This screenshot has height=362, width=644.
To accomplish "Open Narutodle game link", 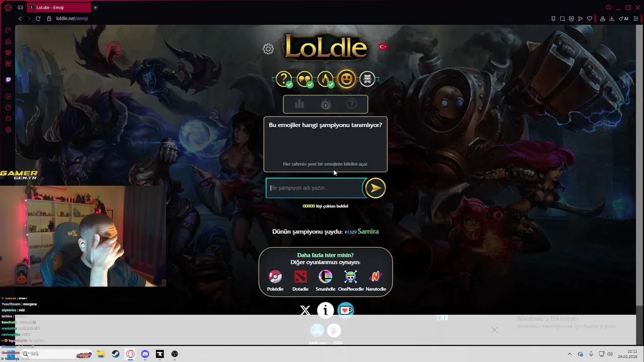I will [x=376, y=281].
